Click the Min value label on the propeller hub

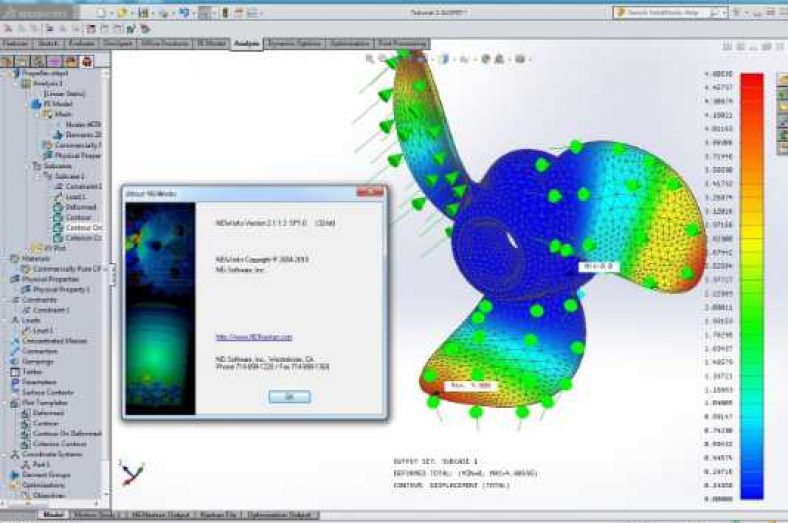599,266
